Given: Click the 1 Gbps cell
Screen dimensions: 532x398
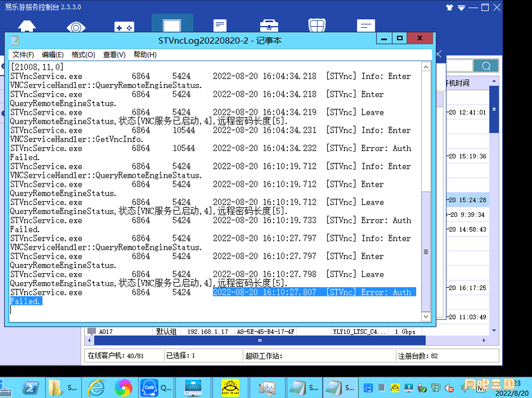Looking at the screenshot, I should point(405,332).
